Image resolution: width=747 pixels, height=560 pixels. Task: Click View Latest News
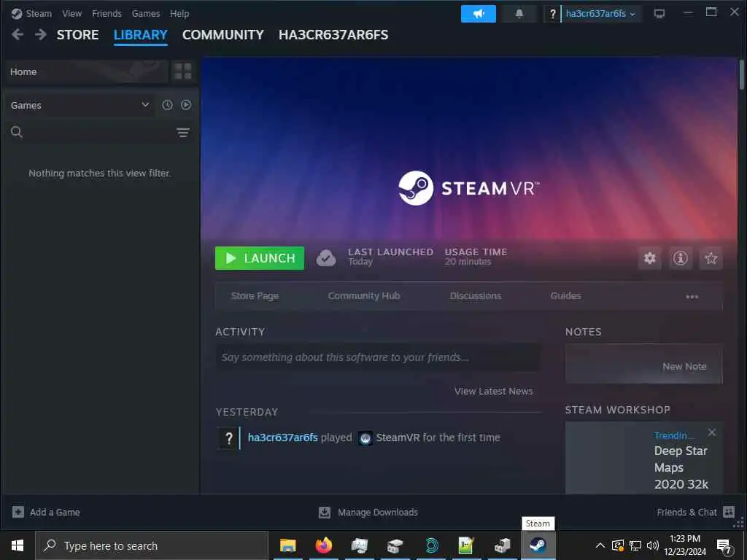click(x=494, y=391)
